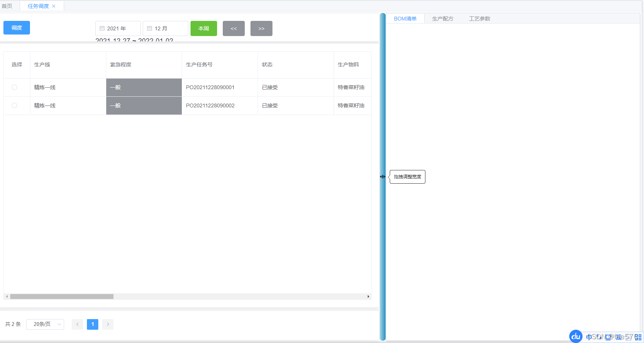The width and height of the screenshot is (644, 343).
Task: Select radio for task PO20211228090002
Action: [14, 105]
